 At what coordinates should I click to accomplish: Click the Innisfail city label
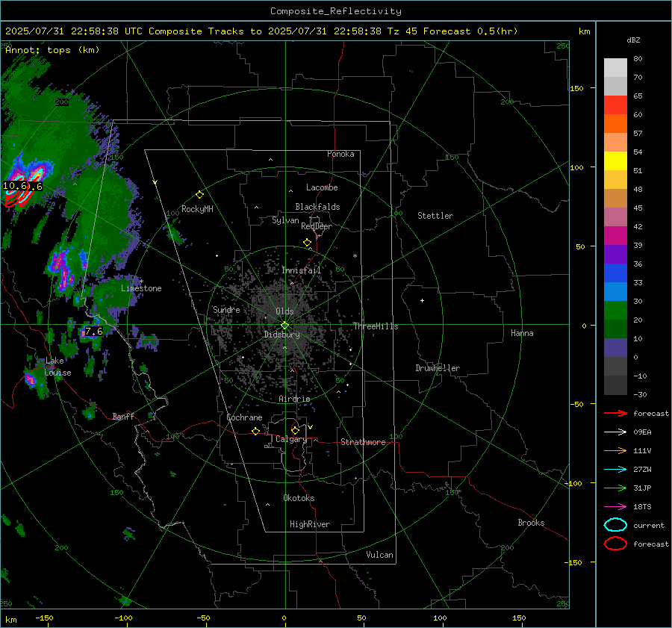pyautogui.click(x=301, y=270)
